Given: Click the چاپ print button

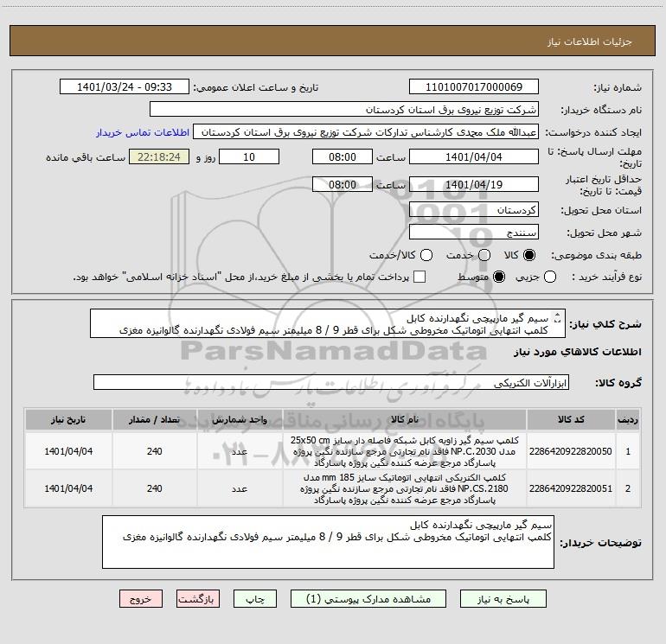Looking at the screenshot, I should point(255,599).
